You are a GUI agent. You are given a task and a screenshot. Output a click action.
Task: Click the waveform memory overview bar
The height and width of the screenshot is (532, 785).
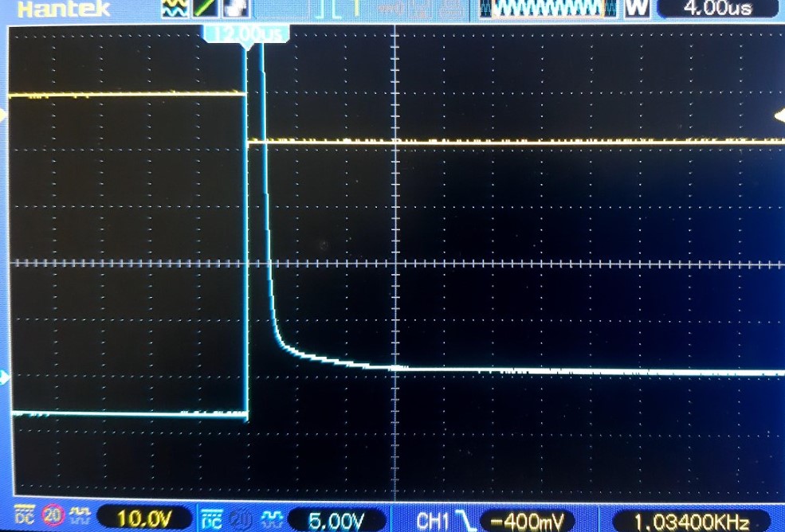(549, 8)
